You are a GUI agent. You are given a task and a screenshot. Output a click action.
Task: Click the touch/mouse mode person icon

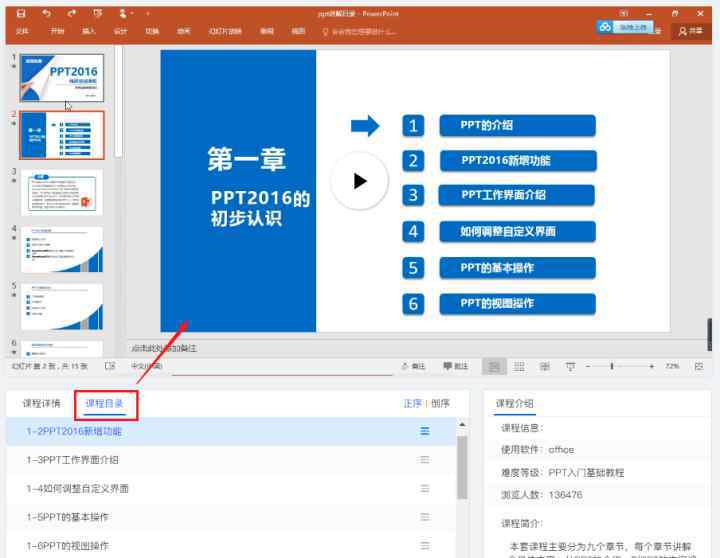click(x=123, y=13)
